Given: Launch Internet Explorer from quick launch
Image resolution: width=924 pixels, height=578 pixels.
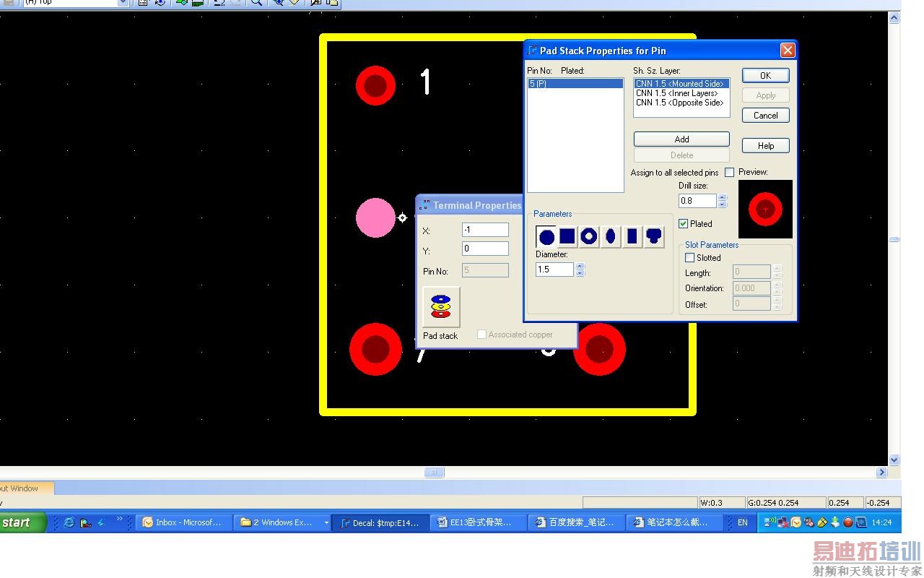Looking at the screenshot, I should (x=69, y=522).
